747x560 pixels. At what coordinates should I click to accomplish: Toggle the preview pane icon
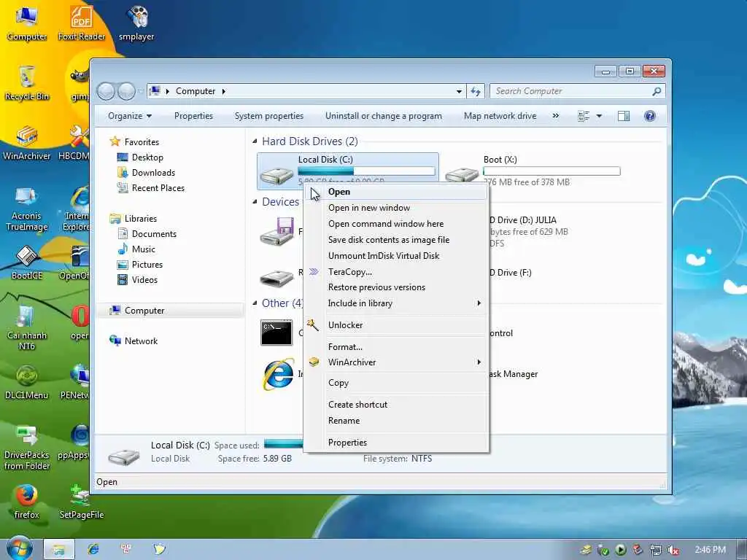click(624, 116)
